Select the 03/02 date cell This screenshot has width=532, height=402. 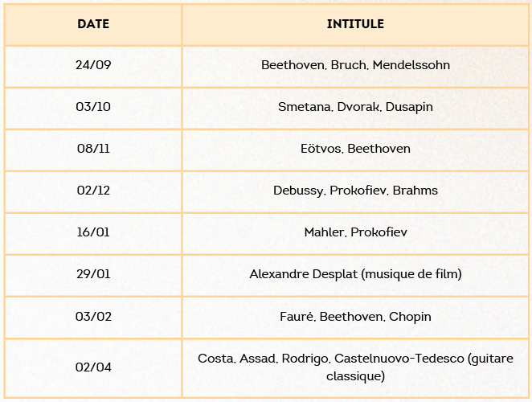(93, 317)
